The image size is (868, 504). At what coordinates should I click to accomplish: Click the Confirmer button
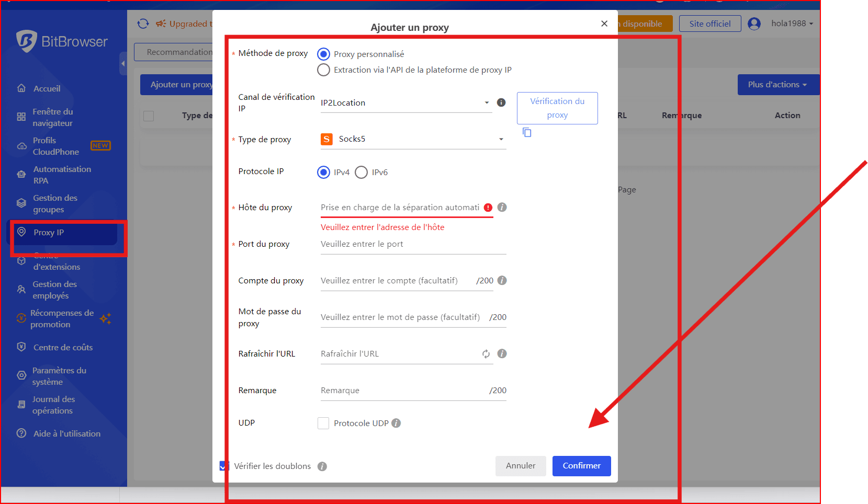tap(581, 466)
